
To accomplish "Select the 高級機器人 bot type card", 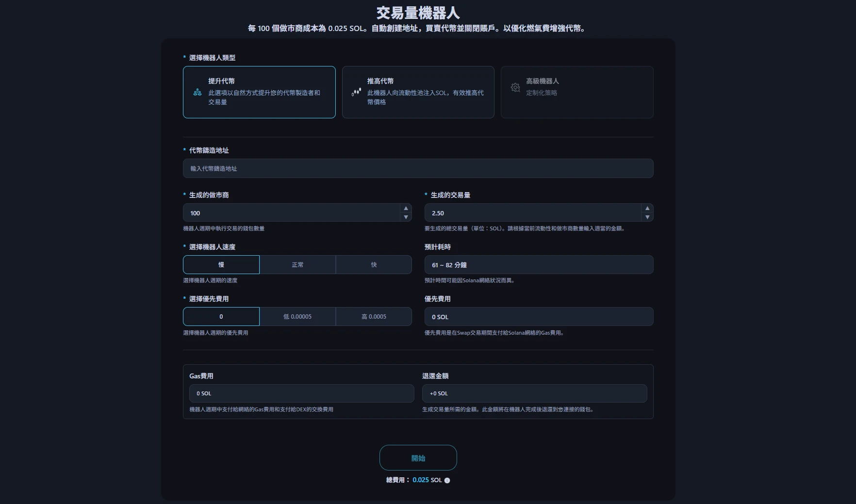I will [x=577, y=92].
